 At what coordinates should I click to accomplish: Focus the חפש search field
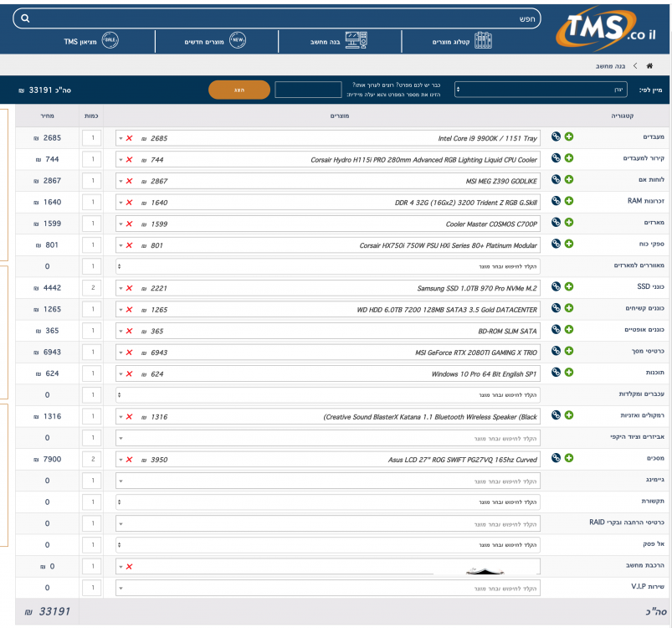(277, 18)
